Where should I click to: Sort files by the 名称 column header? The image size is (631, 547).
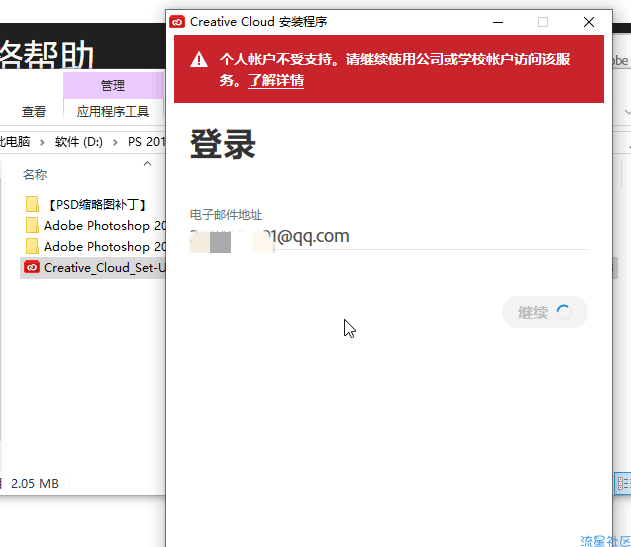[35, 174]
